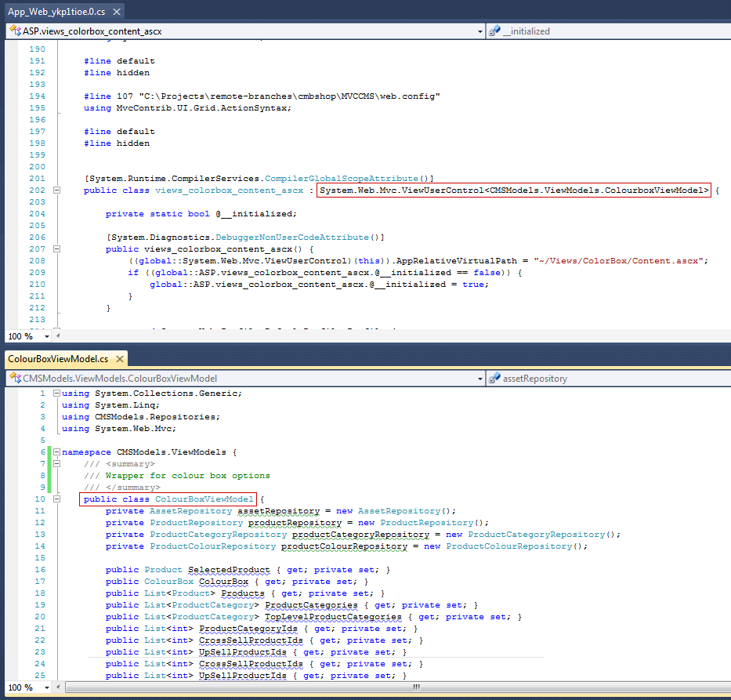This screenshot has height=700, width=731.
Task: Click productRepository field name on line 12
Action: click(x=295, y=523)
